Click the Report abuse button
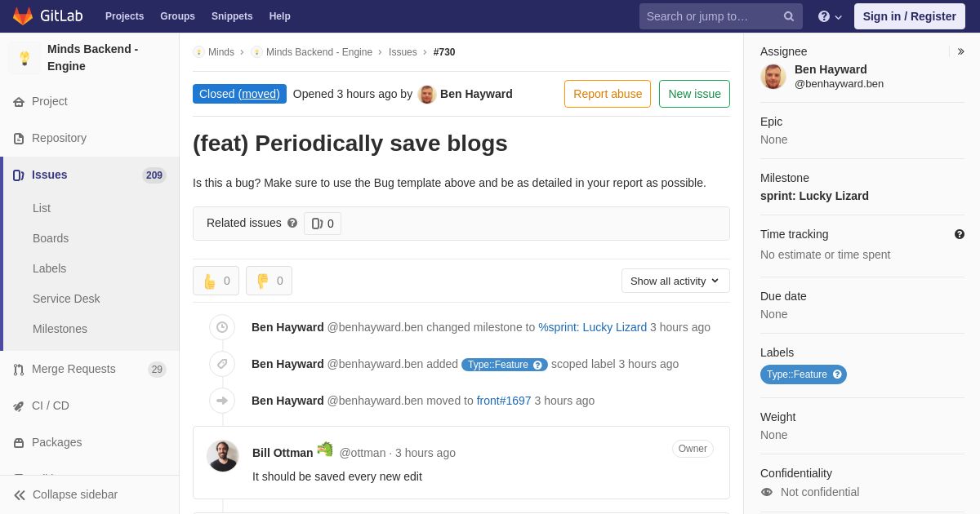This screenshot has width=980, height=514. 608,94
